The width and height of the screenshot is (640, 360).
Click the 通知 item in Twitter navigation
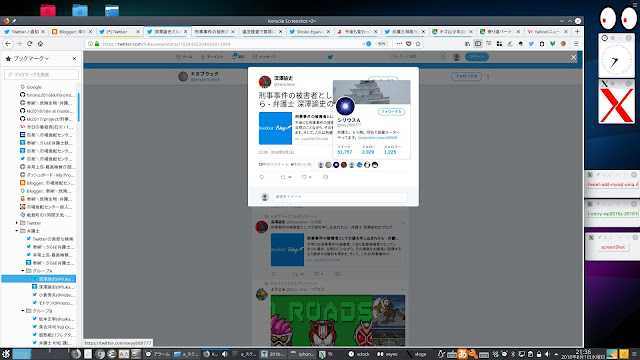click(x=238, y=57)
